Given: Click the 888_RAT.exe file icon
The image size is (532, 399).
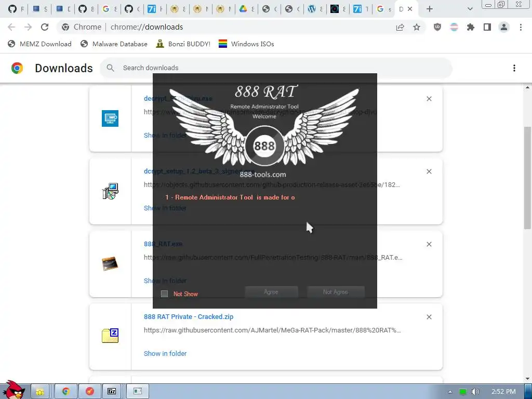Looking at the screenshot, I should (110, 263).
